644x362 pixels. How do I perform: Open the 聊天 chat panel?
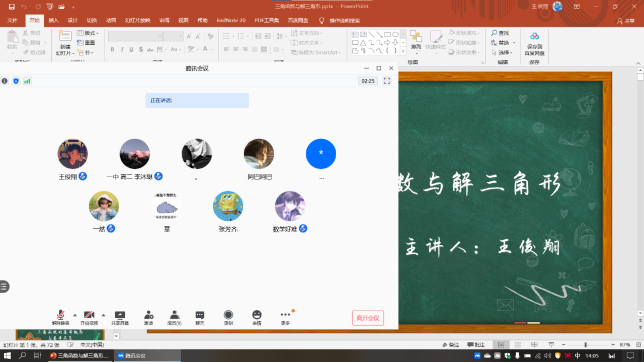[x=200, y=316]
